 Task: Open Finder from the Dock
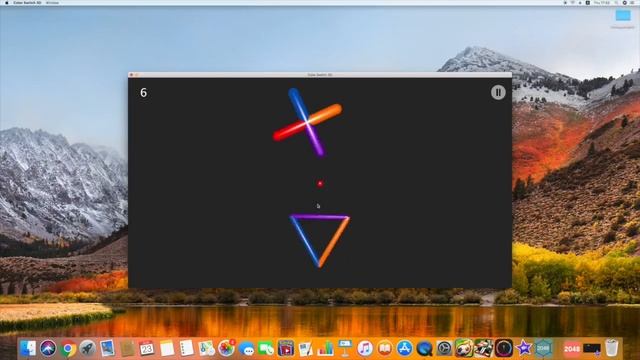click(x=28, y=349)
